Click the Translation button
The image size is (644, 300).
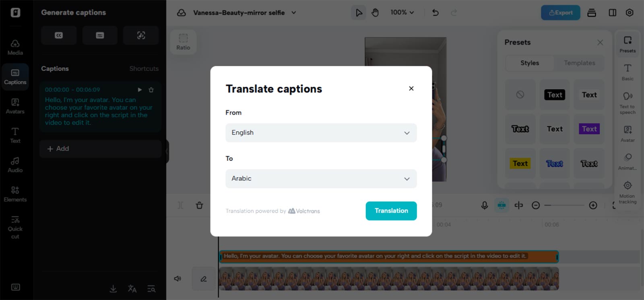point(391,211)
